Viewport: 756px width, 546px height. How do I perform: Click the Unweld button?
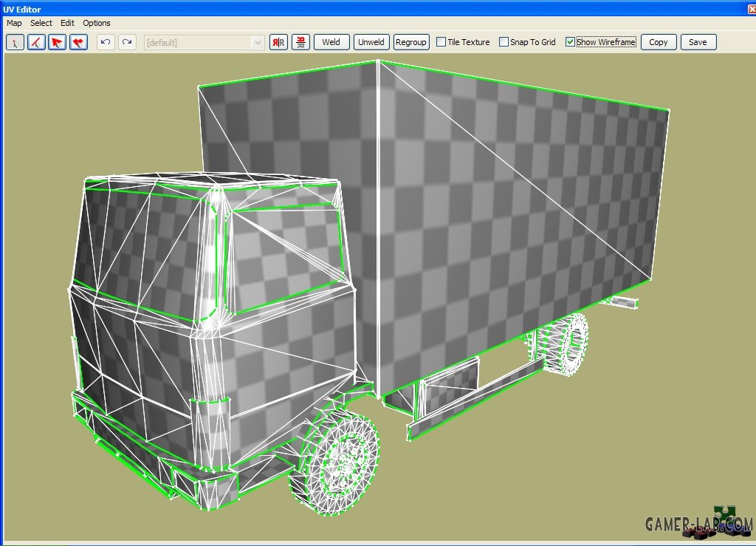click(x=371, y=42)
